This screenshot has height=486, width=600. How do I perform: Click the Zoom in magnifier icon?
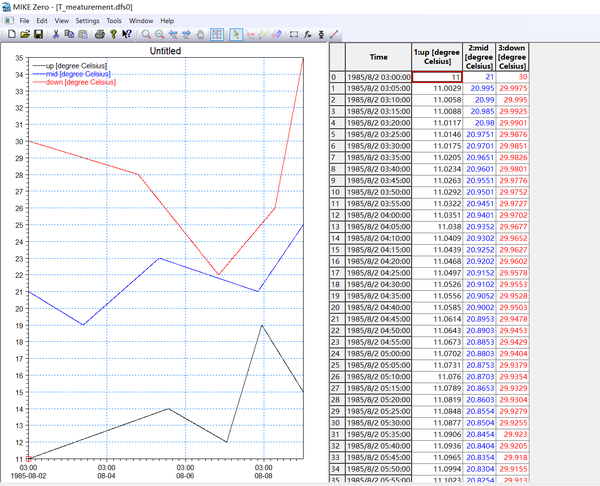pos(146,34)
